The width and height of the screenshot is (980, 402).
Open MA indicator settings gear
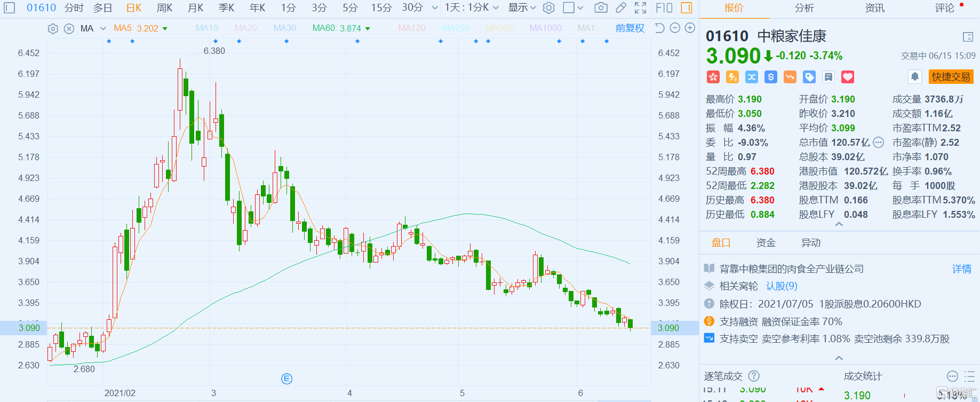point(53,28)
